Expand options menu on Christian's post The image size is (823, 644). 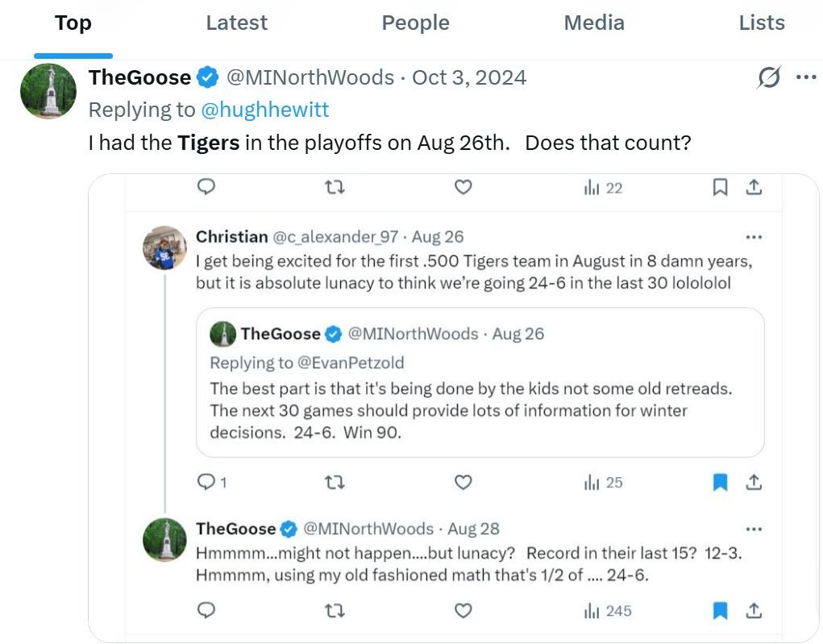(754, 237)
